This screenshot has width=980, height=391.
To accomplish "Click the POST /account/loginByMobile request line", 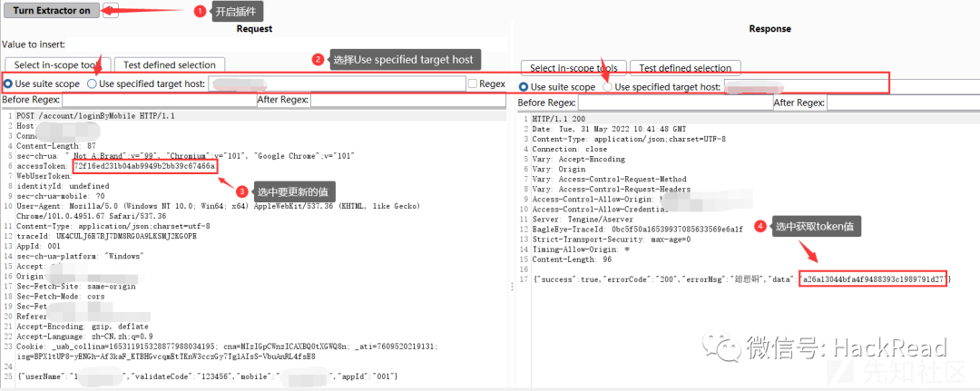I will (95, 116).
